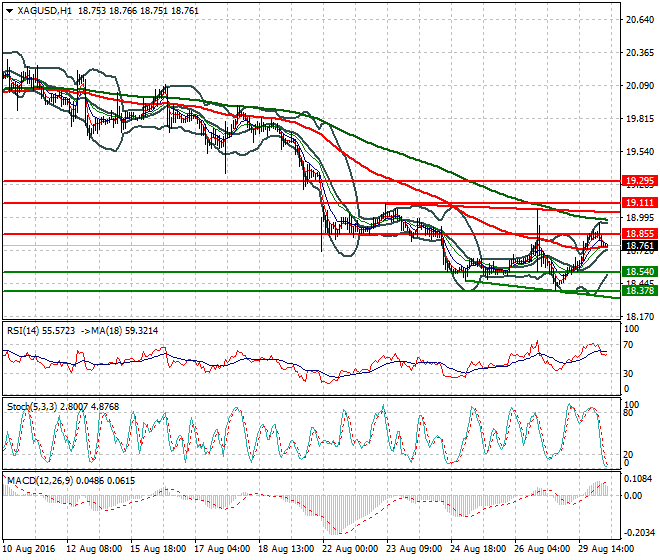This screenshot has width=660, height=560.
Task: Click the 15 Aug 18:00 time label
Action: pos(158,549)
